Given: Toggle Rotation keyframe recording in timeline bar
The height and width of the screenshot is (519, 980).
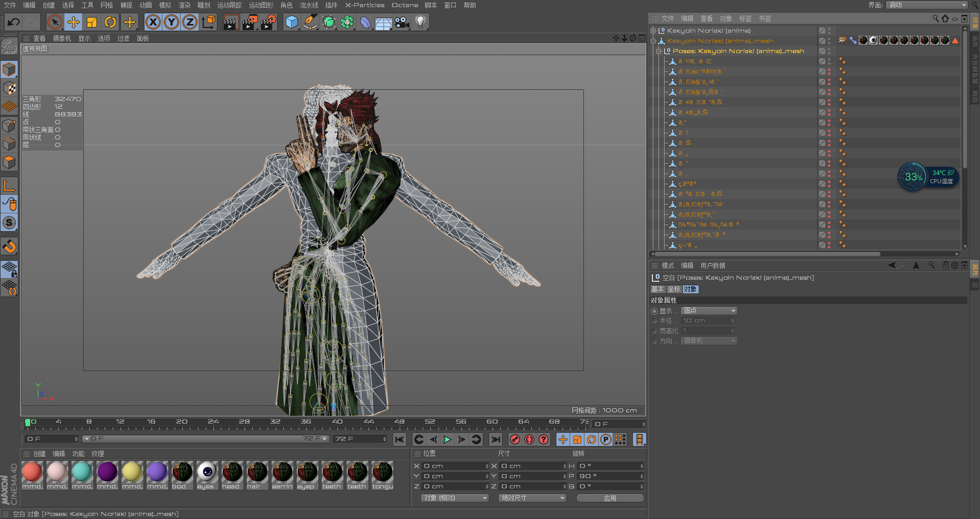Looking at the screenshot, I should (592, 439).
